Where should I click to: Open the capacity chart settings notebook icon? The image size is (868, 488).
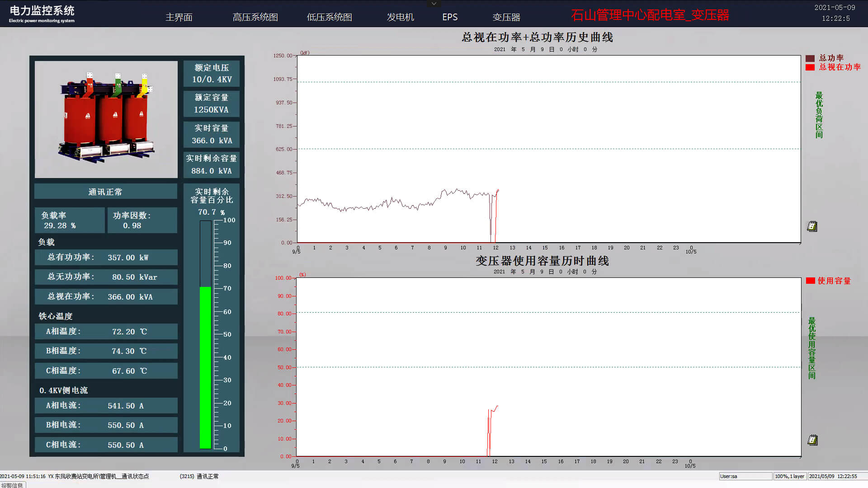(812, 440)
